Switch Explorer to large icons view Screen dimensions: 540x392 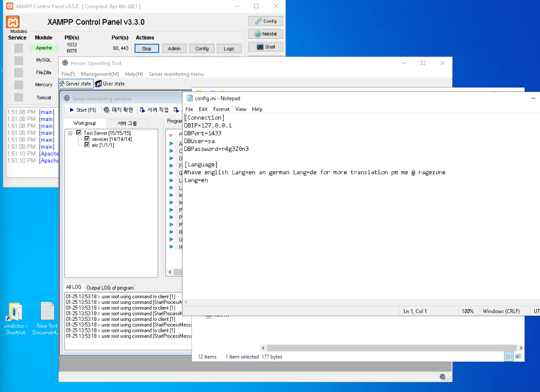pyautogui.click(x=518, y=356)
